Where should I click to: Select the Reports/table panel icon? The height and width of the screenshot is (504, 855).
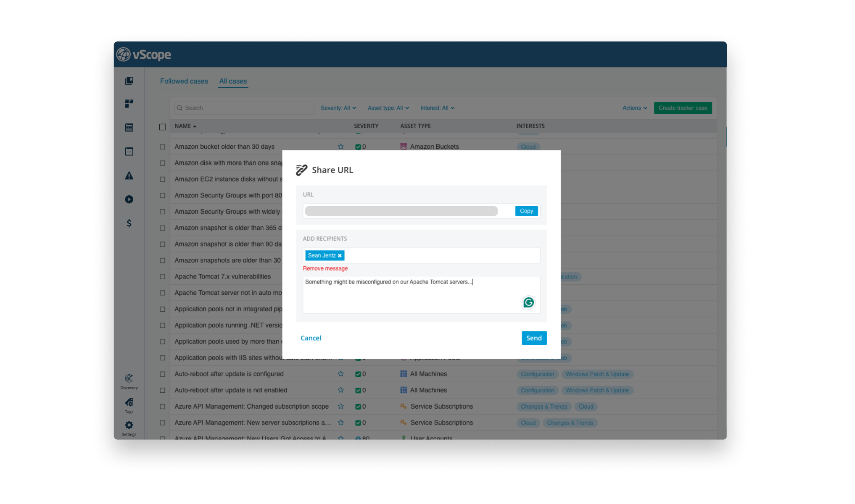tap(129, 127)
